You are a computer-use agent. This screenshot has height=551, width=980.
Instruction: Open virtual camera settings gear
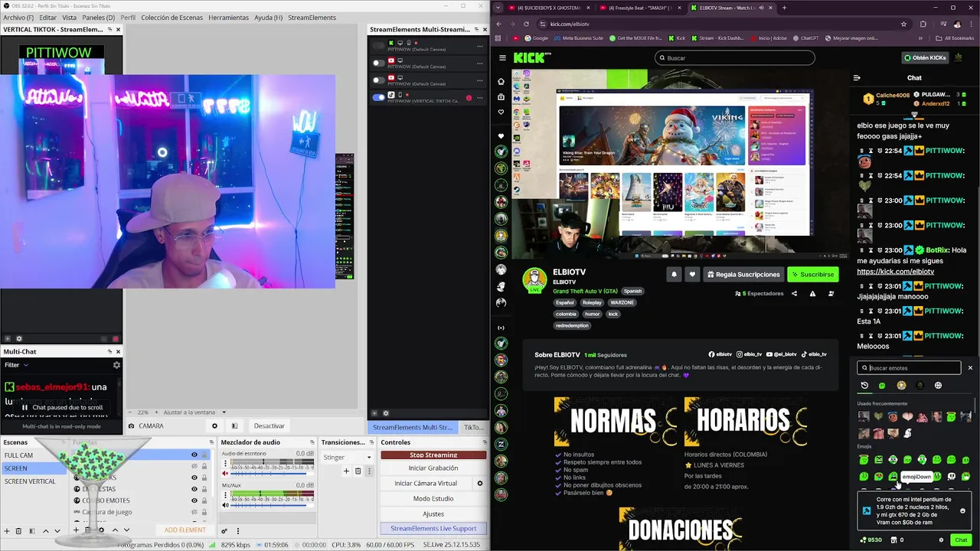click(480, 484)
